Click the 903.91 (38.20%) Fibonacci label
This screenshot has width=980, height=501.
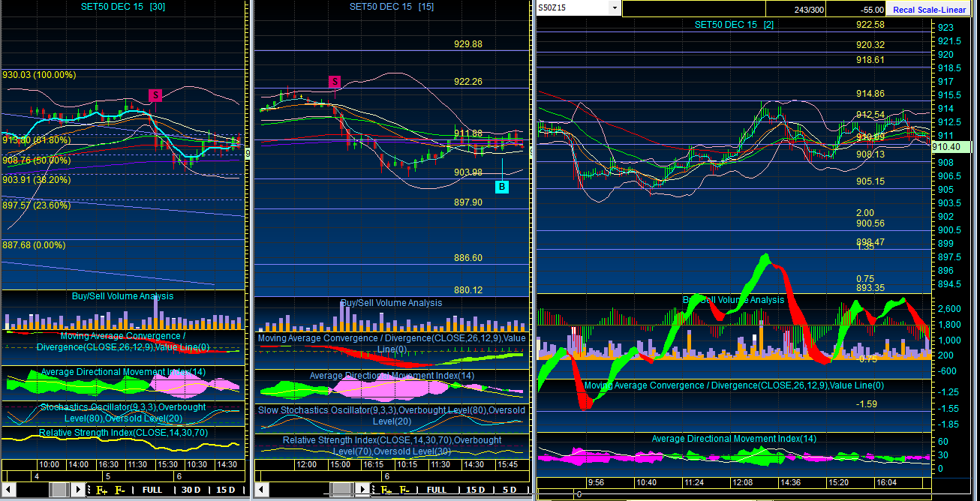click(x=36, y=180)
